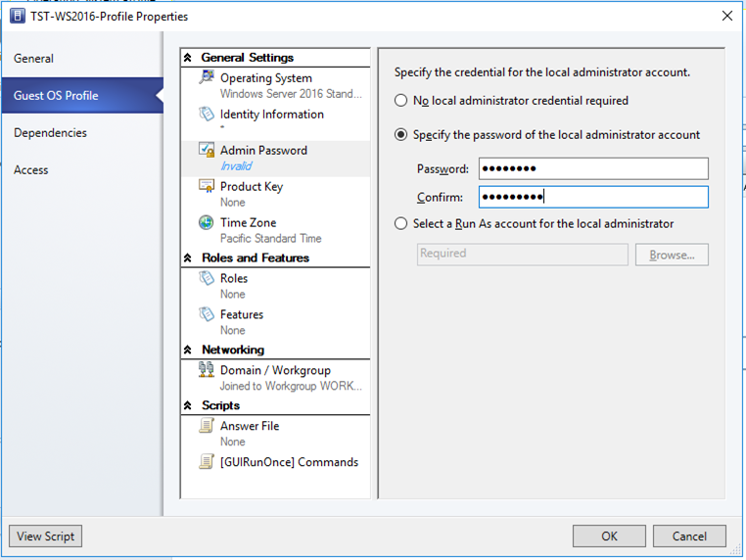This screenshot has height=560, width=746.
Task: Click the Operating System monitor icon
Action: coord(207,77)
